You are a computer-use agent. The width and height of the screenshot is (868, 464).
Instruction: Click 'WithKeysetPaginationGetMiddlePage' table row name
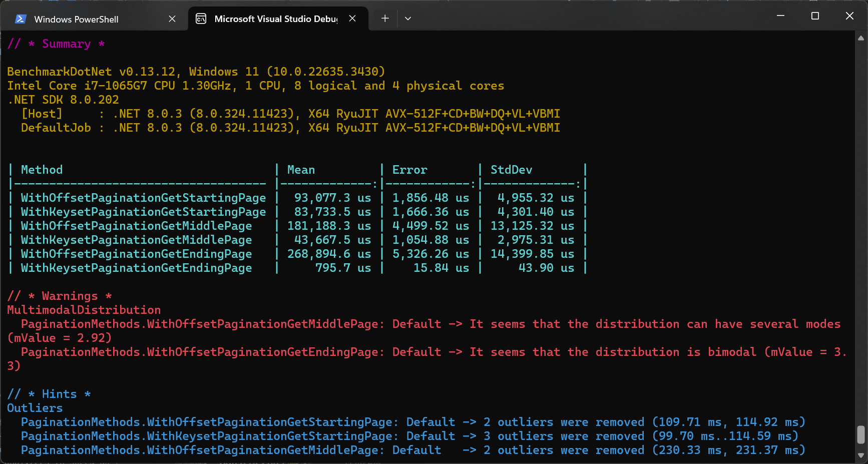[137, 240]
